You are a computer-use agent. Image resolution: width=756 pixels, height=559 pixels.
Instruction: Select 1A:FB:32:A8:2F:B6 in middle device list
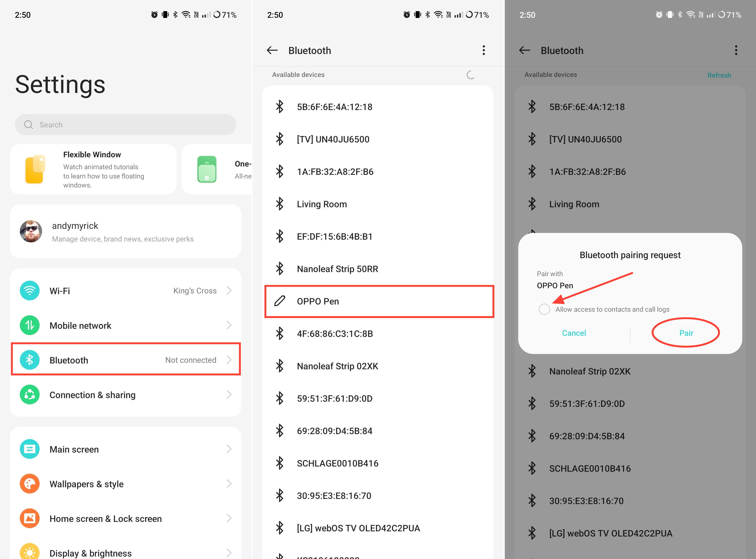click(x=378, y=171)
